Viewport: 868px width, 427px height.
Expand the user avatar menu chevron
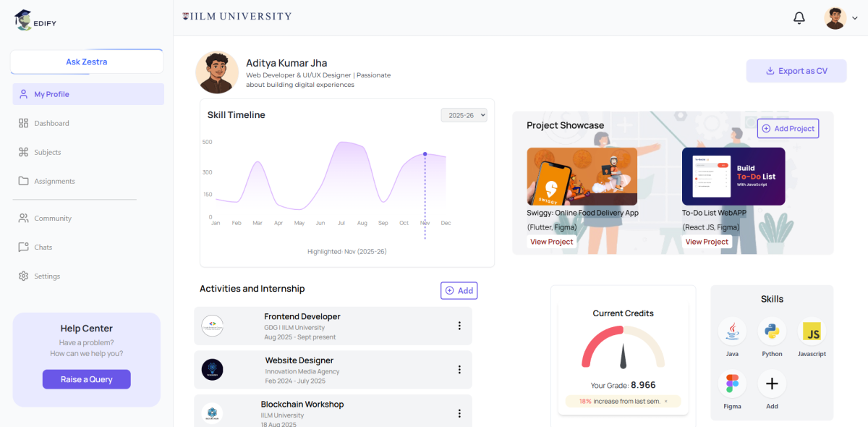(854, 19)
